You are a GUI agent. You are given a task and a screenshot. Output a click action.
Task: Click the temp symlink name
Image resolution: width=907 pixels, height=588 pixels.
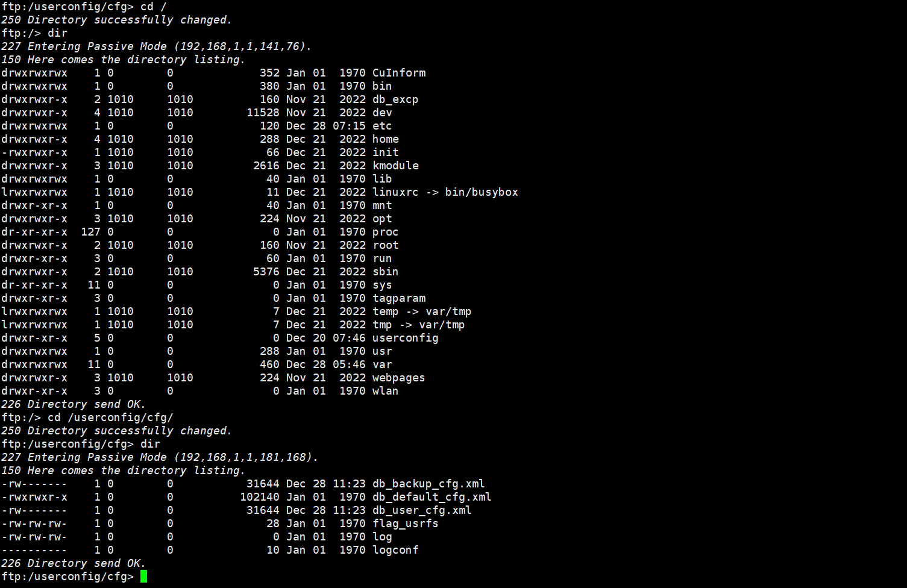coord(385,311)
